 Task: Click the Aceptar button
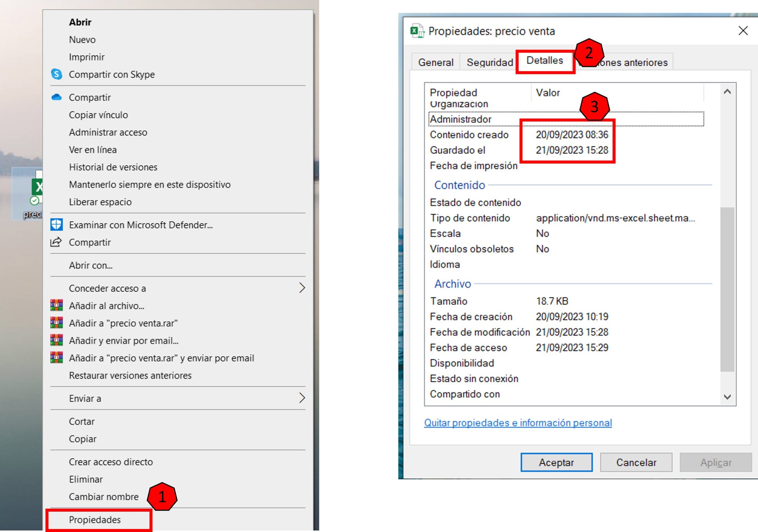click(x=556, y=462)
